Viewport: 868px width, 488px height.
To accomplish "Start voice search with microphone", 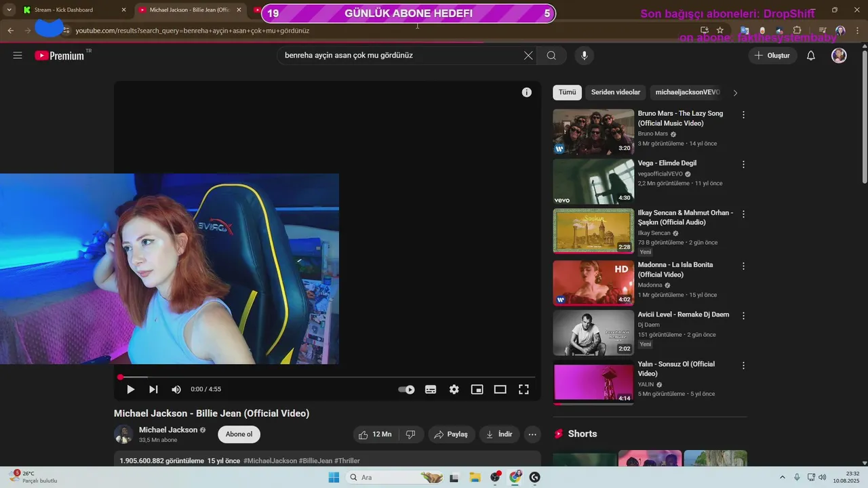I will click(x=584, y=56).
